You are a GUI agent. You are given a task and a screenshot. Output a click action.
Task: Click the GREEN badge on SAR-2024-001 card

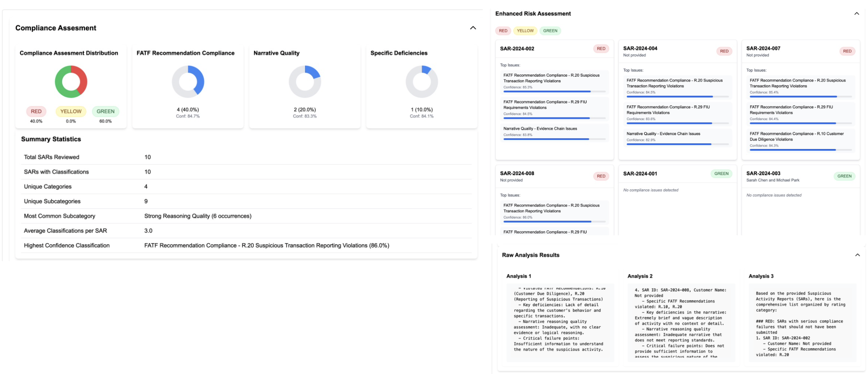[721, 173]
